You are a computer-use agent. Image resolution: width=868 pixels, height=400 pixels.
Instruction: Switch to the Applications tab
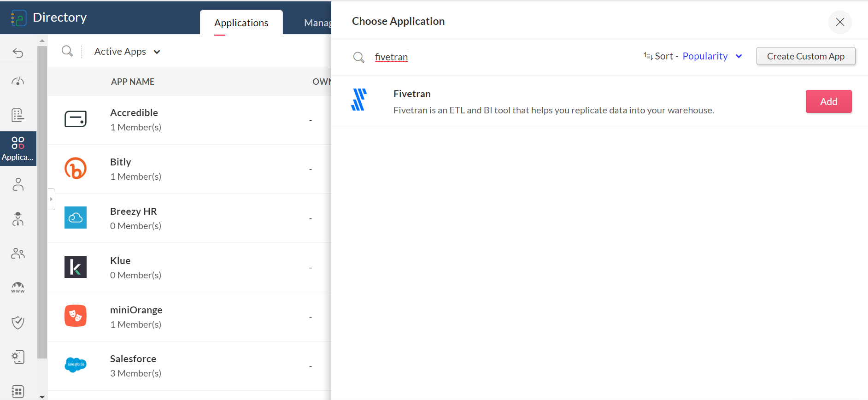241,23
